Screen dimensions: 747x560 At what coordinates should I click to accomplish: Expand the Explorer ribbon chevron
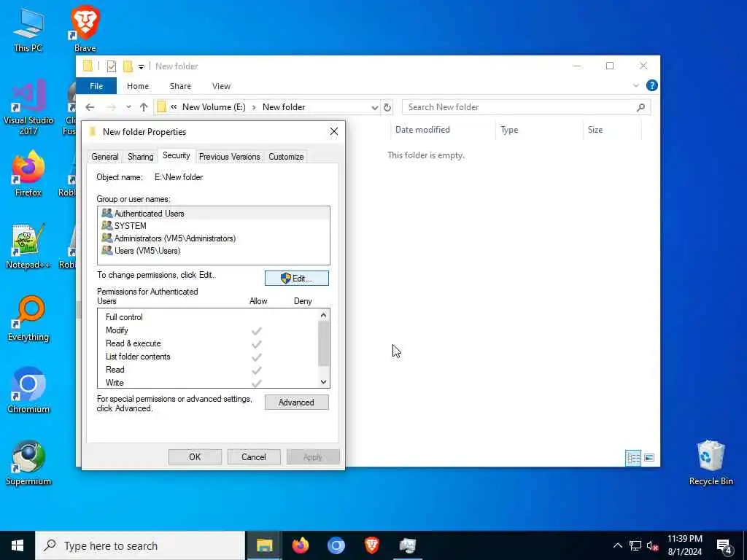635,86
